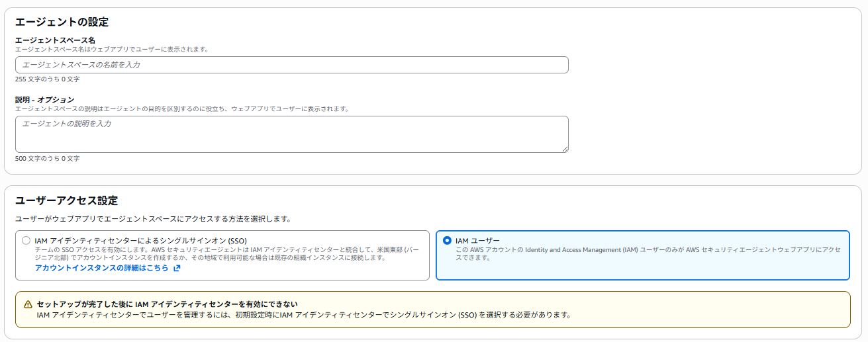868x342 pixels.
Task: Click the 255 文字のうち 0 文字 counter
Action: click(47, 79)
